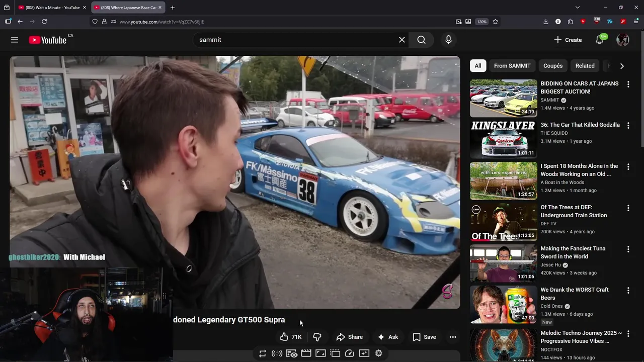Open the browser extensions puzzle icon
The width and height of the screenshot is (644, 362).
point(570,22)
